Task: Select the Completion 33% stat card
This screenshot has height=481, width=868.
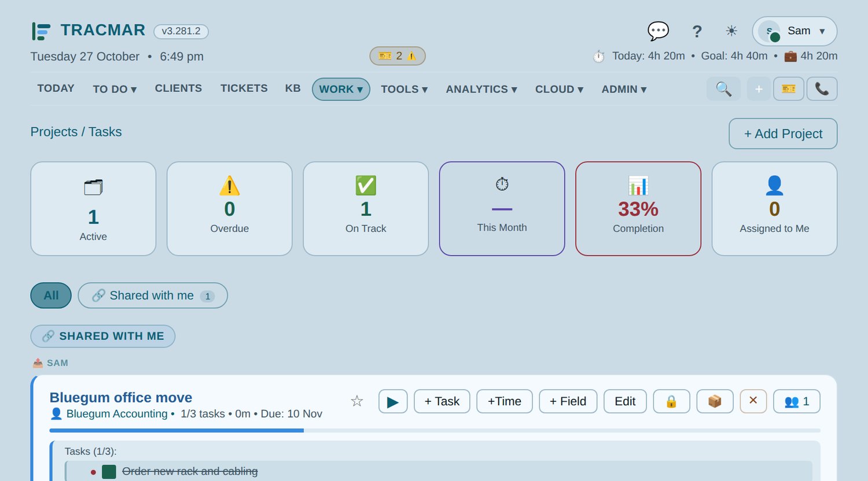Action: tap(638, 209)
